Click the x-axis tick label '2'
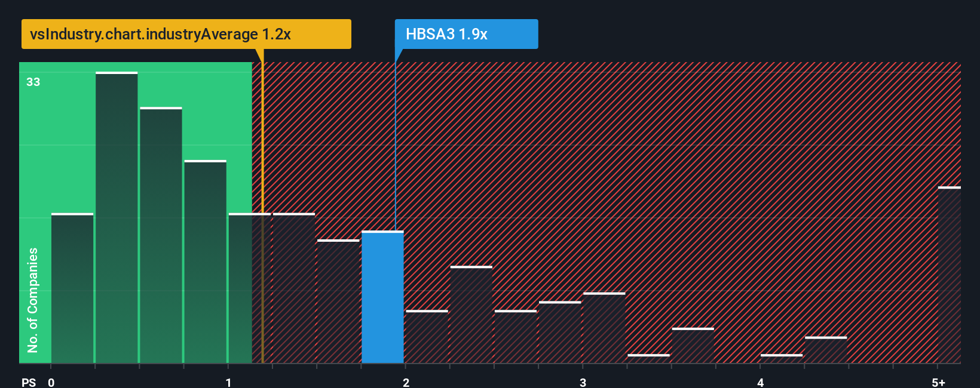The height and width of the screenshot is (388, 980). (406, 383)
